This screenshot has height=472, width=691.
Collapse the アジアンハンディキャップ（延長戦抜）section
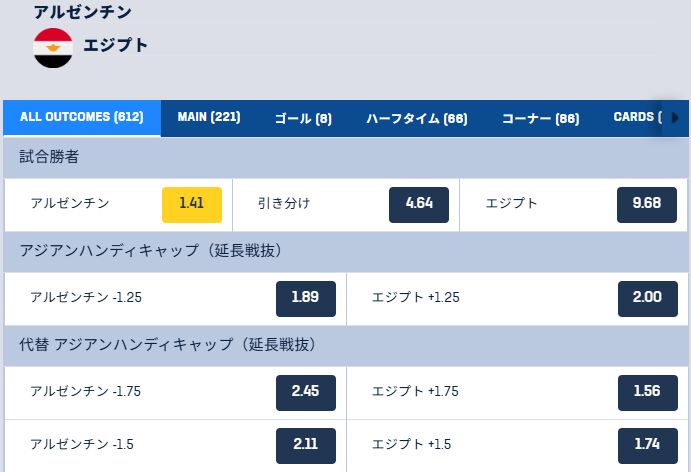346,251
